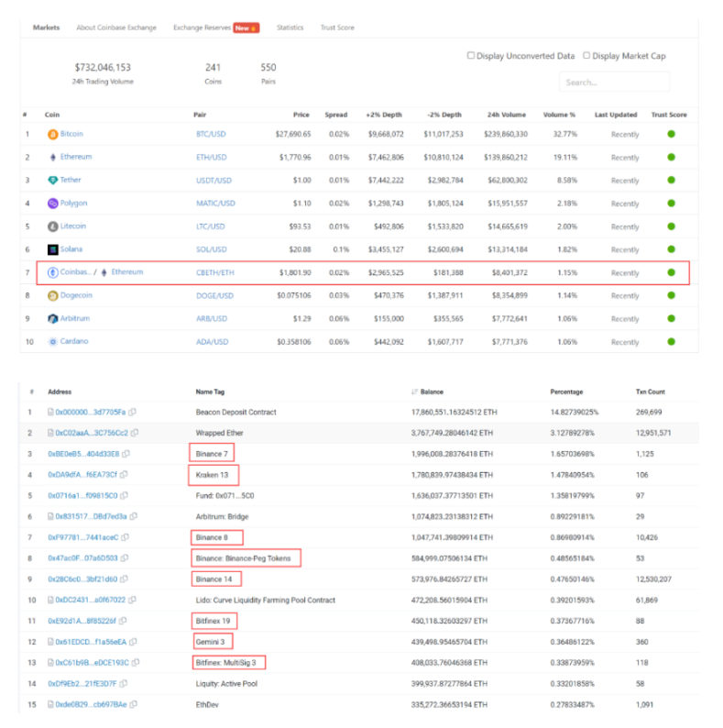The width and height of the screenshot is (723, 728).
Task: Open address link 0xDf9Eb2...21fE3D7F
Action: [82, 683]
